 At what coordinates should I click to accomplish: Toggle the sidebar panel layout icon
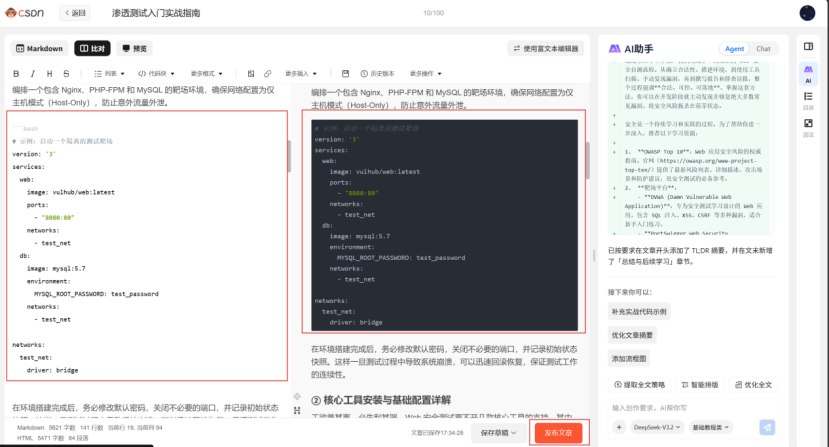click(808, 47)
